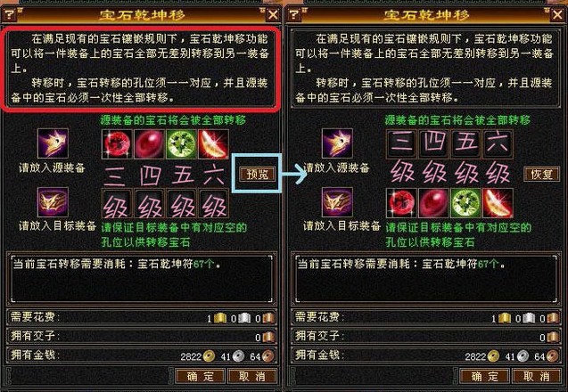Confirm with 确定 in right window
This screenshot has width=568, height=392.
(x=485, y=376)
